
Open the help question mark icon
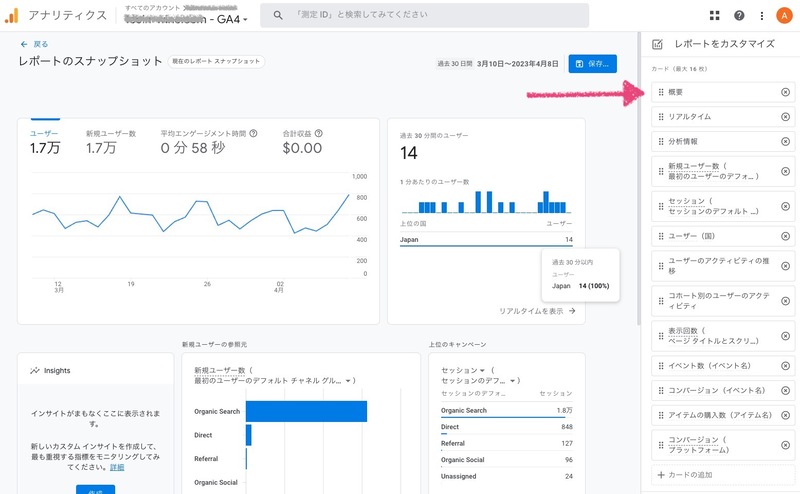pyautogui.click(x=739, y=15)
